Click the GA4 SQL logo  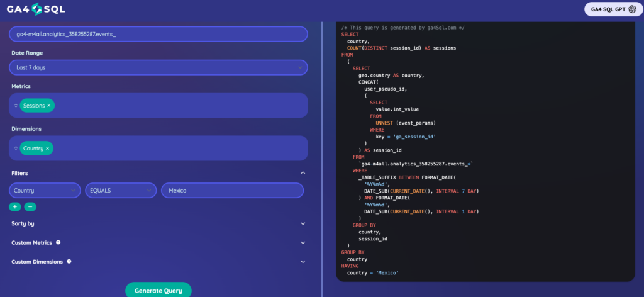pyautogui.click(x=36, y=9)
